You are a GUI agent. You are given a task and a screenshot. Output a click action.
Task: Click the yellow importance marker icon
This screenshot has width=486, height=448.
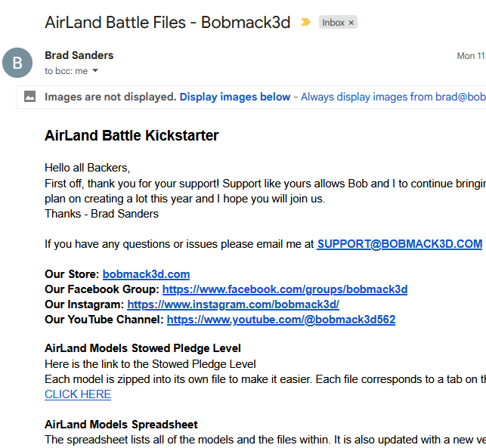point(305,22)
